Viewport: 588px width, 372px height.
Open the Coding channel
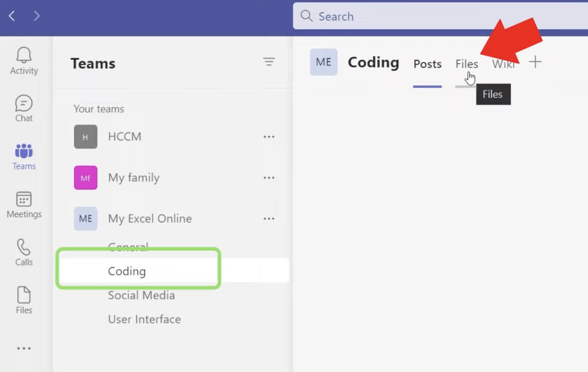127,271
